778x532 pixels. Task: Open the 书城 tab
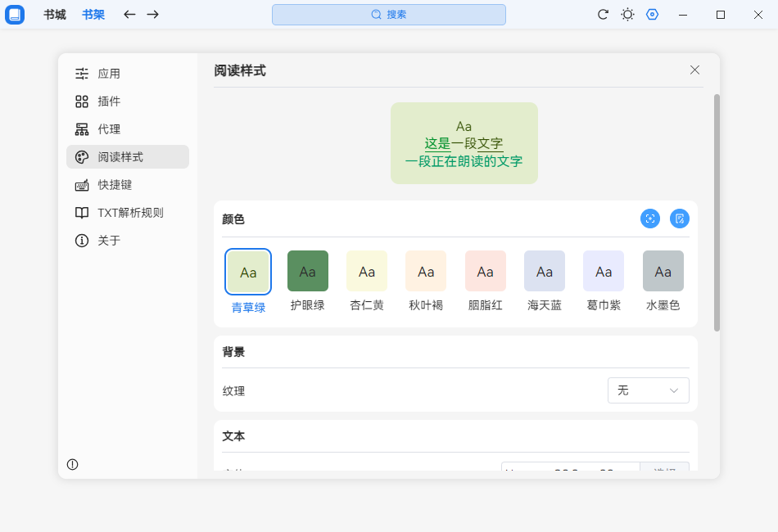coord(55,15)
